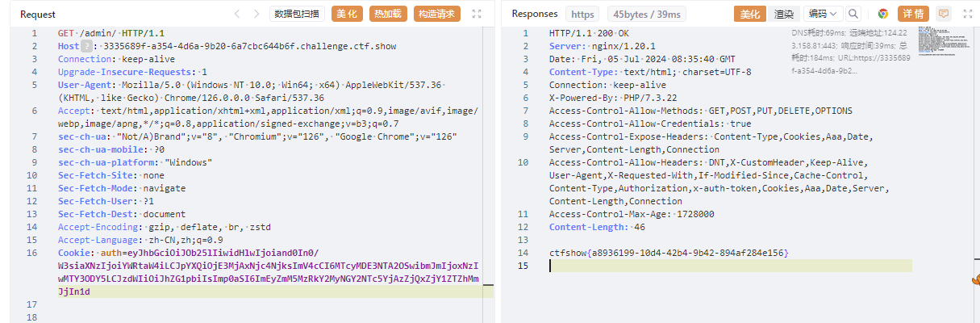Click the 45bytes / 39ms size tag
980x323 pixels.
[647, 14]
